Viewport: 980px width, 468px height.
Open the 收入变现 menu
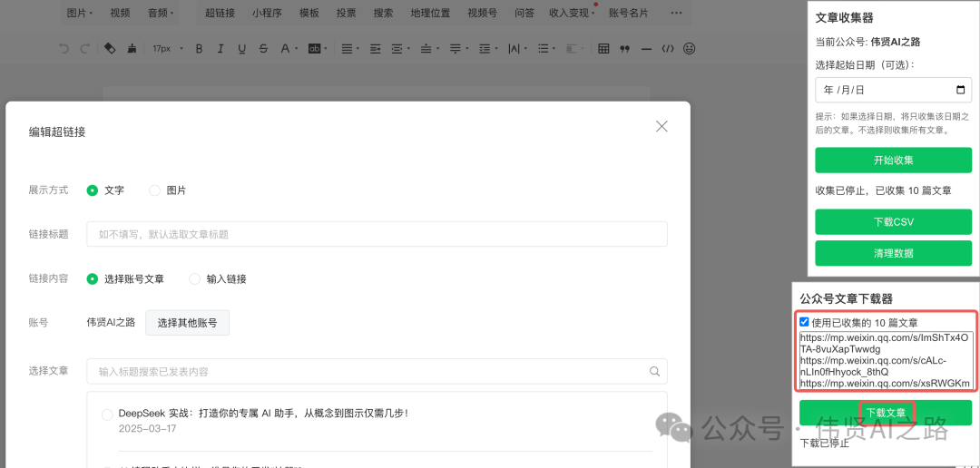pos(572,13)
